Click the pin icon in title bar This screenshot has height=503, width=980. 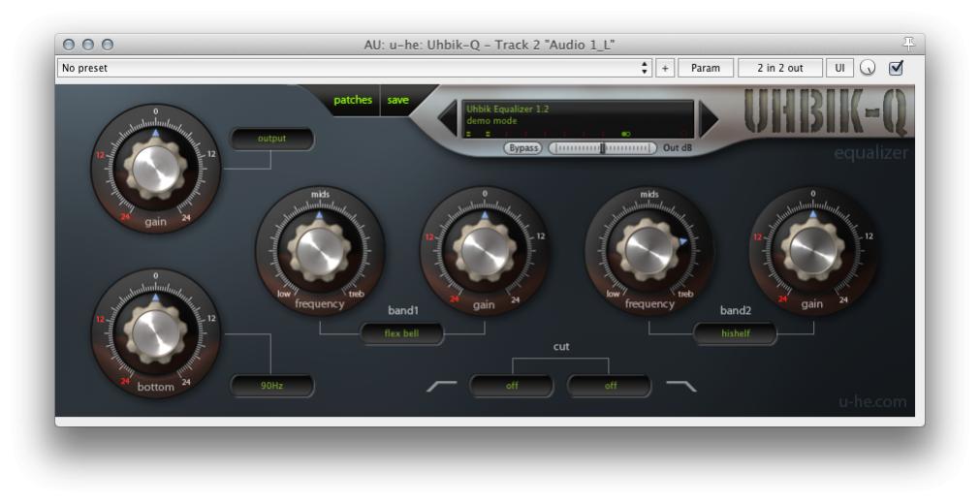point(908,44)
